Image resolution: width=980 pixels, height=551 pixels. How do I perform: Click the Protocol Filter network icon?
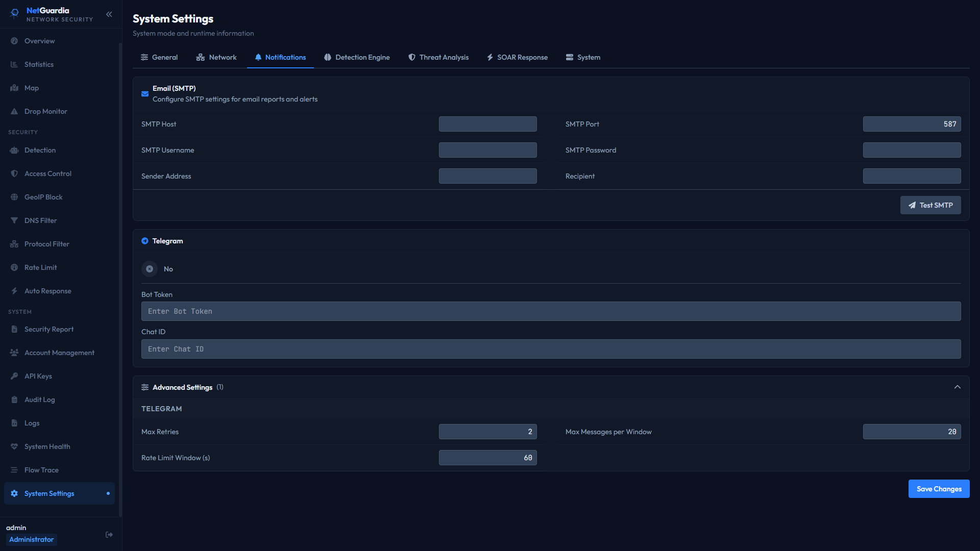(x=14, y=244)
